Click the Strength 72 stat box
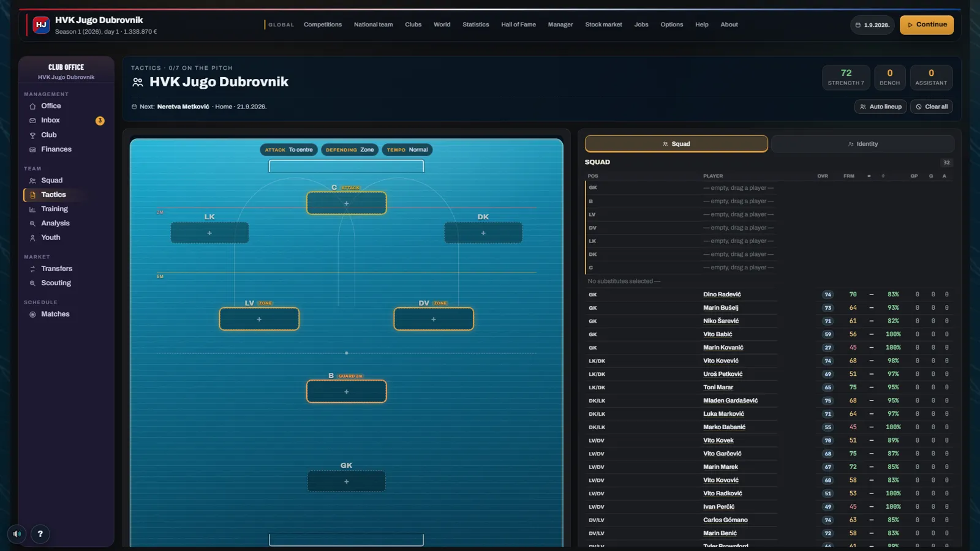Viewport: 980px width, 551px height. tap(846, 77)
